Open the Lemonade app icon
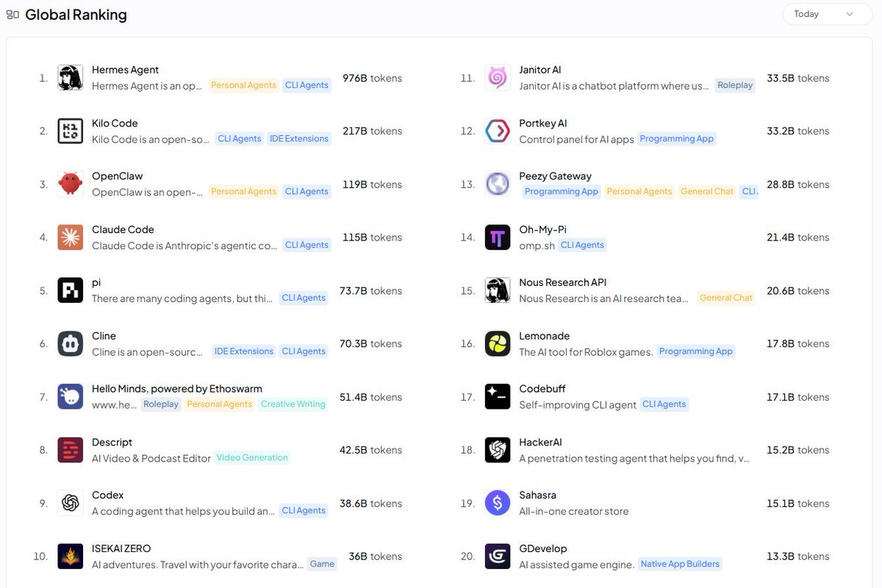This screenshot has width=882, height=588. coord(498,343)
